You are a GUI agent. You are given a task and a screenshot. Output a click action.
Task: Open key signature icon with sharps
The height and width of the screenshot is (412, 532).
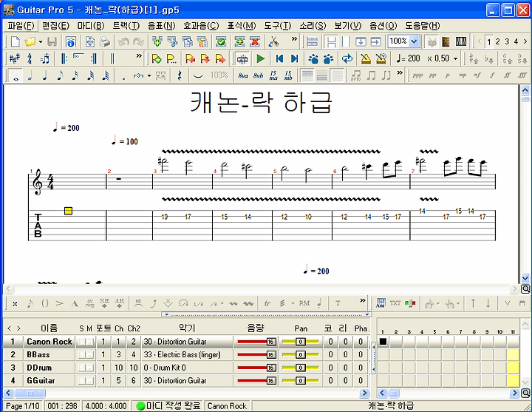[x=14, y=58]
